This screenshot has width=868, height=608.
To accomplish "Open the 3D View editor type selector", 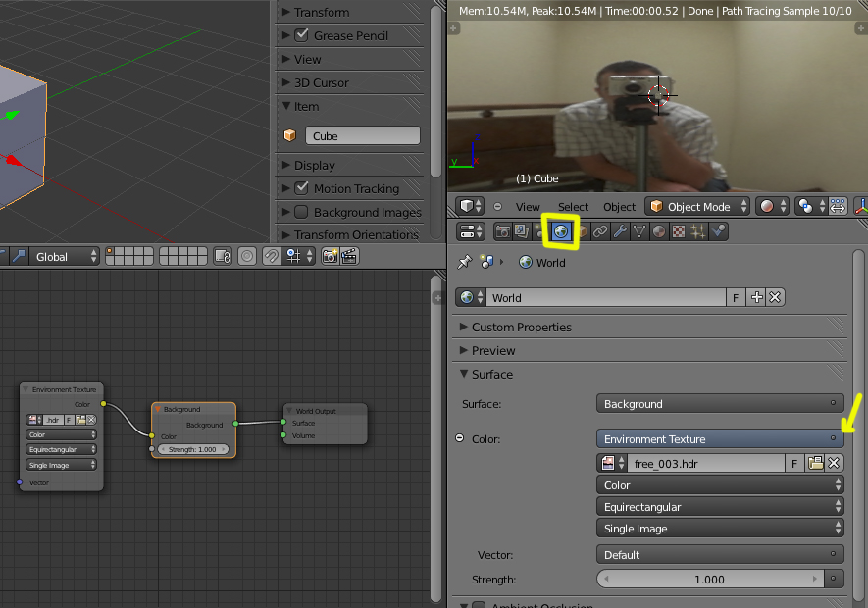I will pyautogui.click(x=471, y=207).
